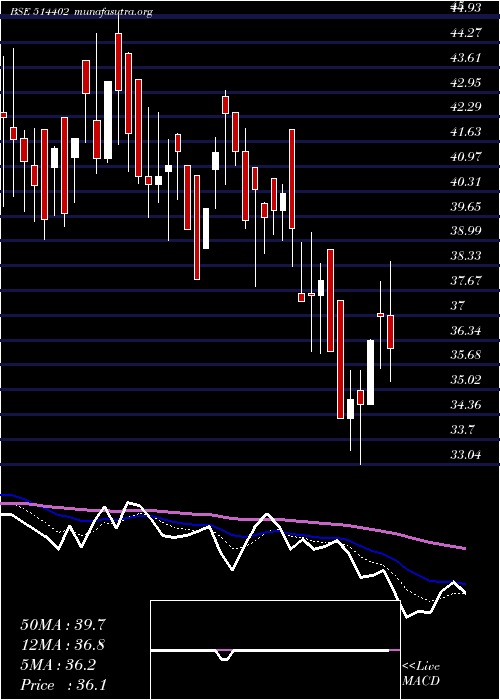The image size is (500, 700).
Task: Click the 38.99 axis value
Action: pos(467,231)
